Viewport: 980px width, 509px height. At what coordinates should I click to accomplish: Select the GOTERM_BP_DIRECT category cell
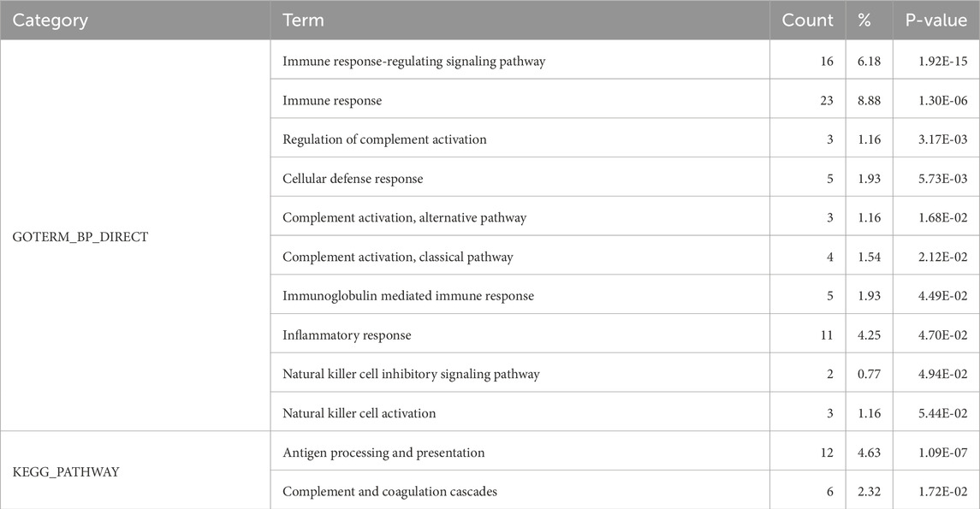click(x=80, y=237)
